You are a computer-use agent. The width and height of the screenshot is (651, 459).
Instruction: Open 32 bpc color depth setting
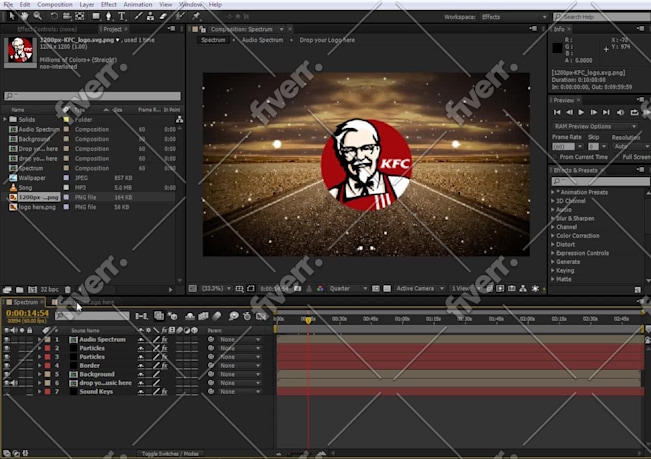coord(49,289)
